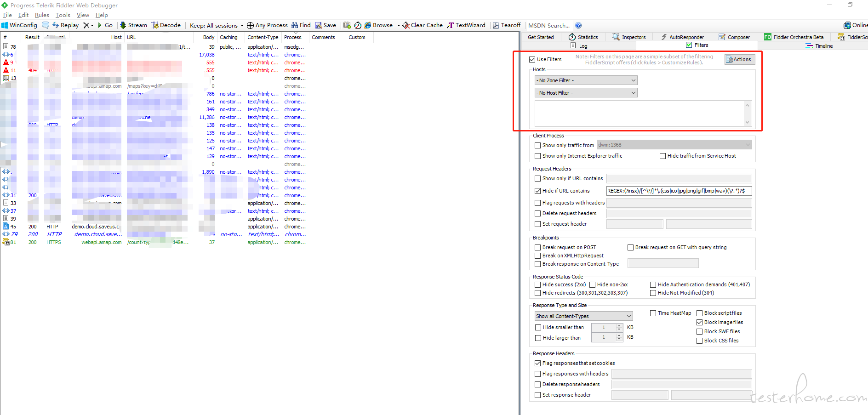This screenshot has height=415, width=868.
Task: Toggle the Stream mode icon
Action: point(123,25)
